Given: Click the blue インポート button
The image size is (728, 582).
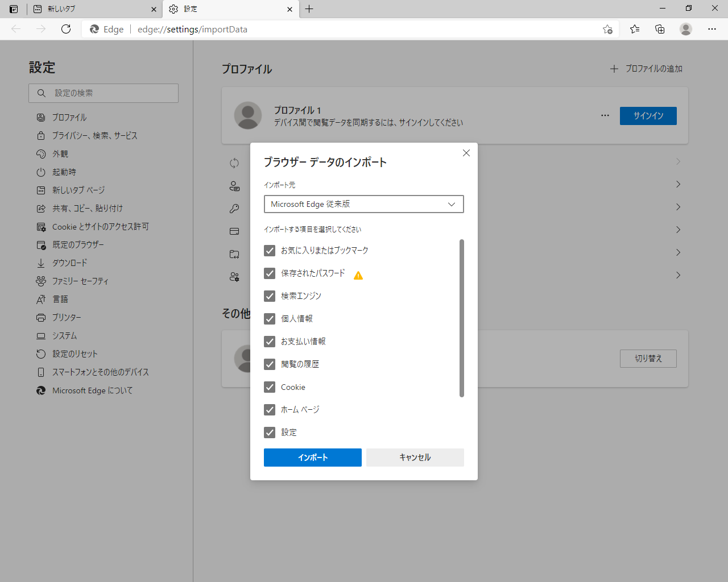Looking at the screenshot, I should click(x=313, y=458).
